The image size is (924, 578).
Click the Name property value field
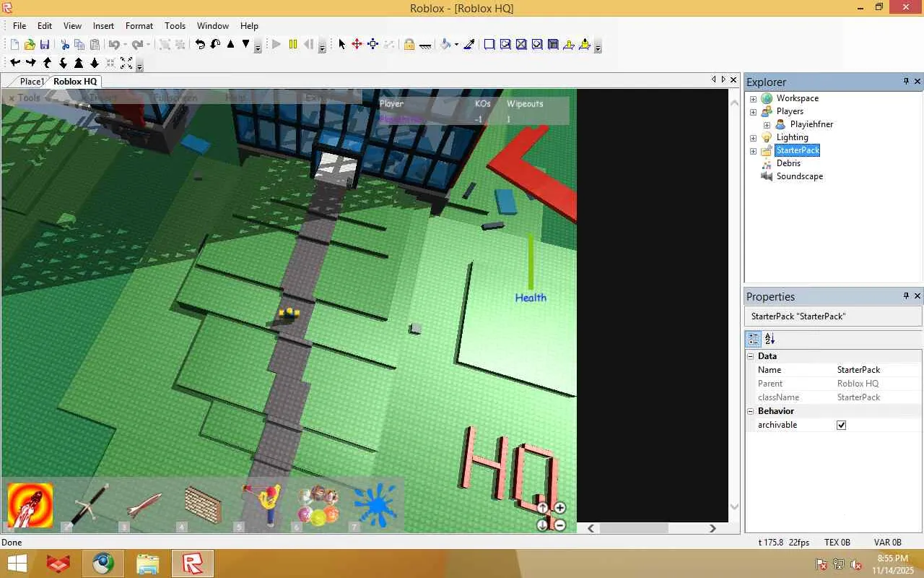878,370
